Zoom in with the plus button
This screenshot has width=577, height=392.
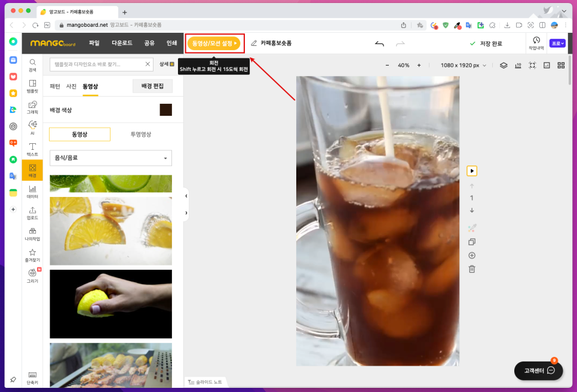[419, 66]
